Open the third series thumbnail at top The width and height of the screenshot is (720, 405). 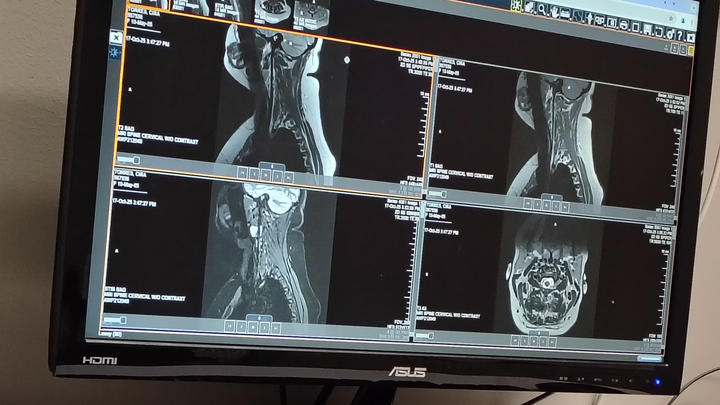228,9
